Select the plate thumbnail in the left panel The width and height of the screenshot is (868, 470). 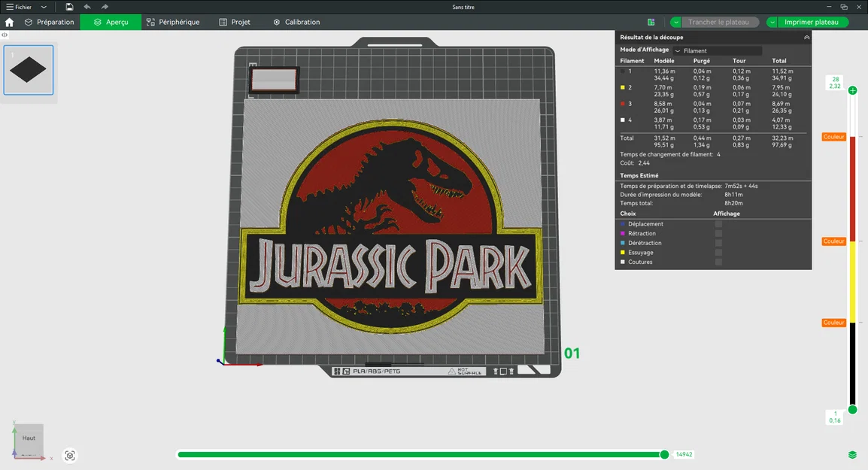click(x=29, y=69)
